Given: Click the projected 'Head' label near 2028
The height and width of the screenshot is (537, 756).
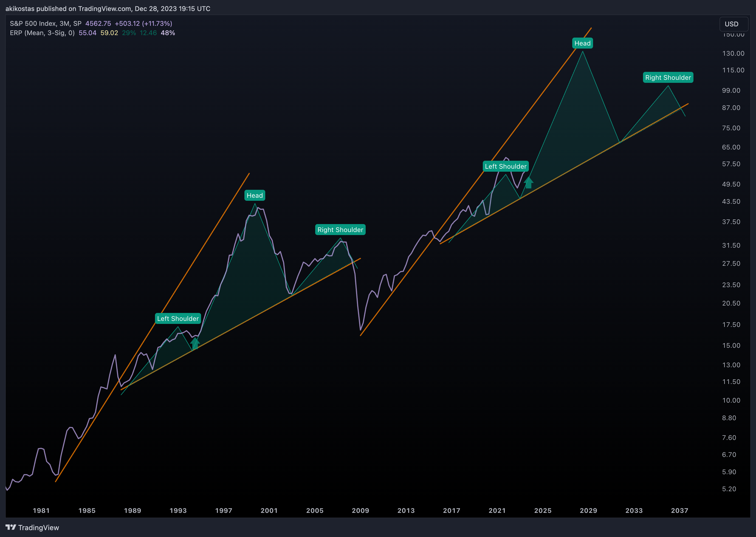Looking at the screenshot, I should click(x=582, y=43).
